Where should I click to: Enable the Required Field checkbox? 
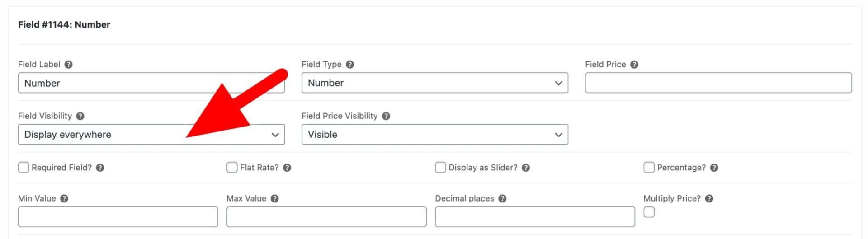click(24, 168)
